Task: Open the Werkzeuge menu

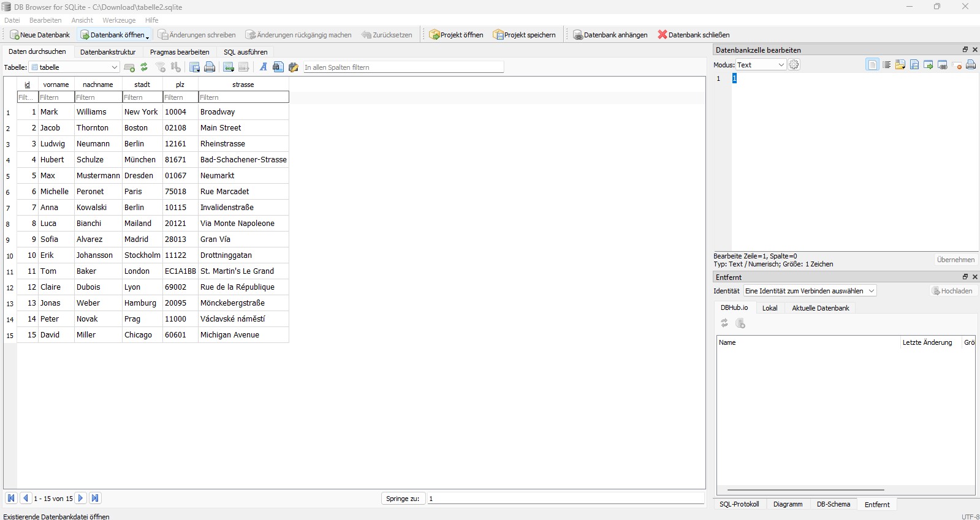Action: click(119, 20)
